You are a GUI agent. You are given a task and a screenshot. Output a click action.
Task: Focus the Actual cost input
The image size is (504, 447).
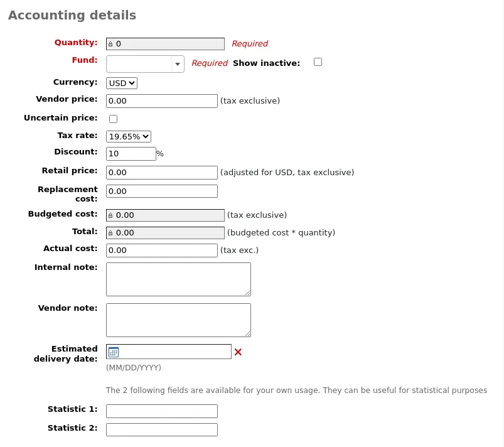tap(162, 250)
